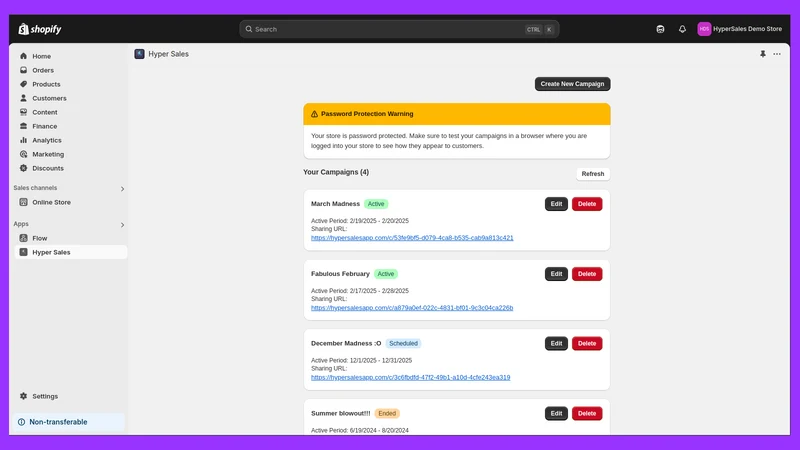Select Marketing in sidebar
Viewport: 800px width, 450px height.
48,154
